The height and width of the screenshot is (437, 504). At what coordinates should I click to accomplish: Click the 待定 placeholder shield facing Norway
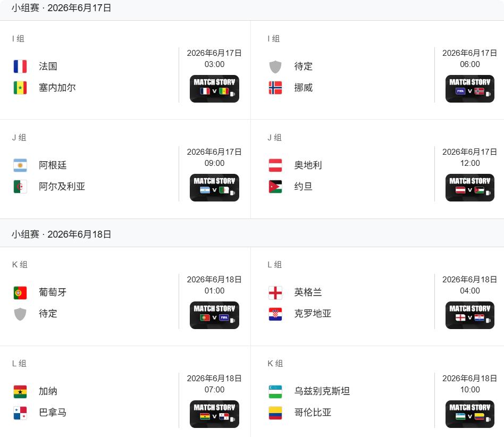(275, 66)
